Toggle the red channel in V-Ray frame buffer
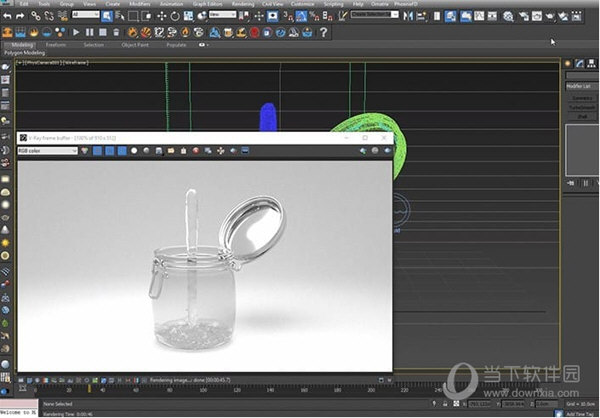 [98, 151]
